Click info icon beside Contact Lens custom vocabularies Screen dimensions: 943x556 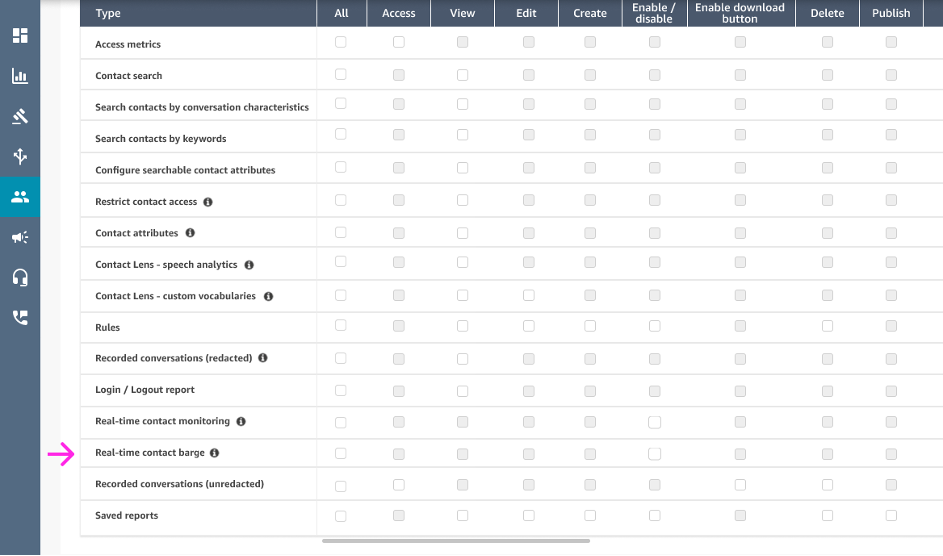point(268,296)
